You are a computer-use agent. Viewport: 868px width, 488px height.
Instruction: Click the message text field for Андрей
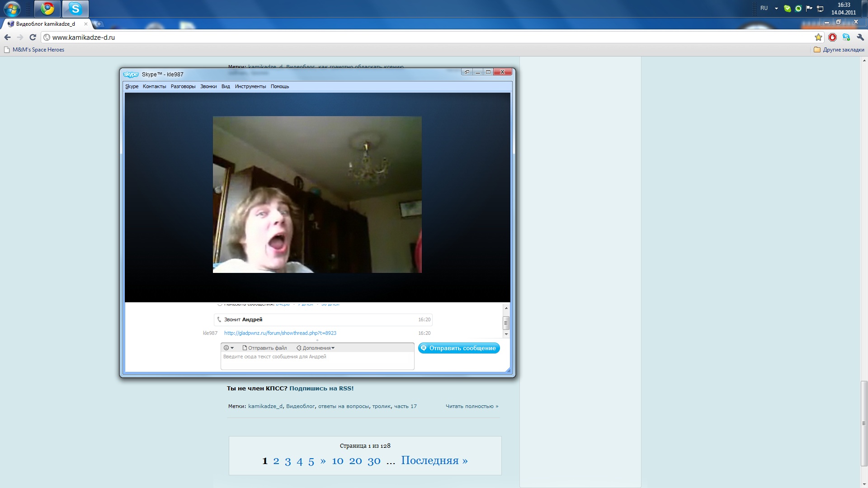tap(317, 361)
